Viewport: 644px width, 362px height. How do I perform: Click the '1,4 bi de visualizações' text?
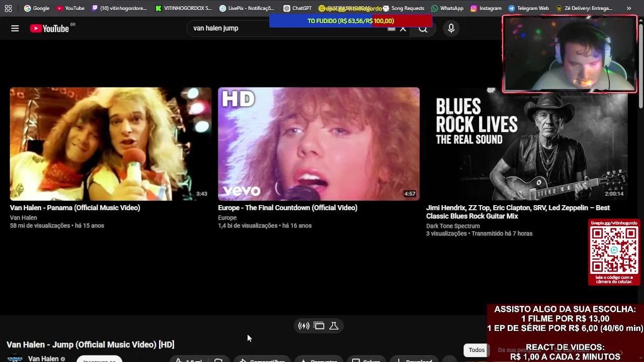(x=248, y=226)
